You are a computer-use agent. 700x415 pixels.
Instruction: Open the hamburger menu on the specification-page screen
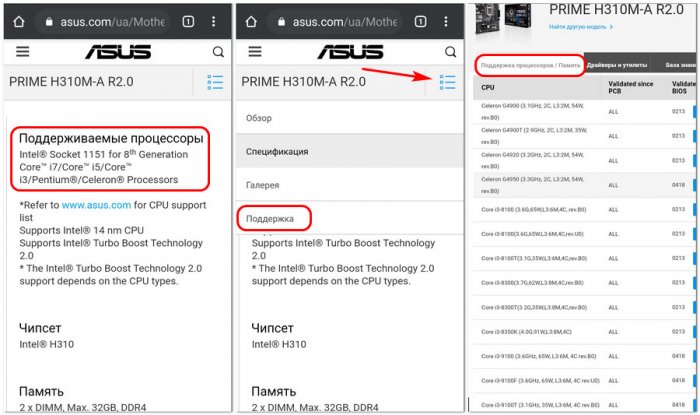coord(23,52)
